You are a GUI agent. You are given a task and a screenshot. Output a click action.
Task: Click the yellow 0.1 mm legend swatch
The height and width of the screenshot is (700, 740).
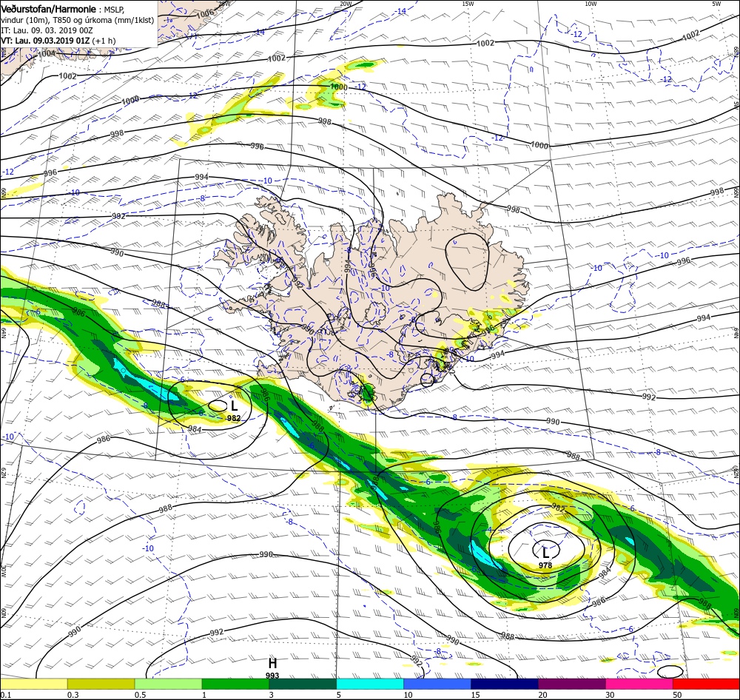[33, 684]
